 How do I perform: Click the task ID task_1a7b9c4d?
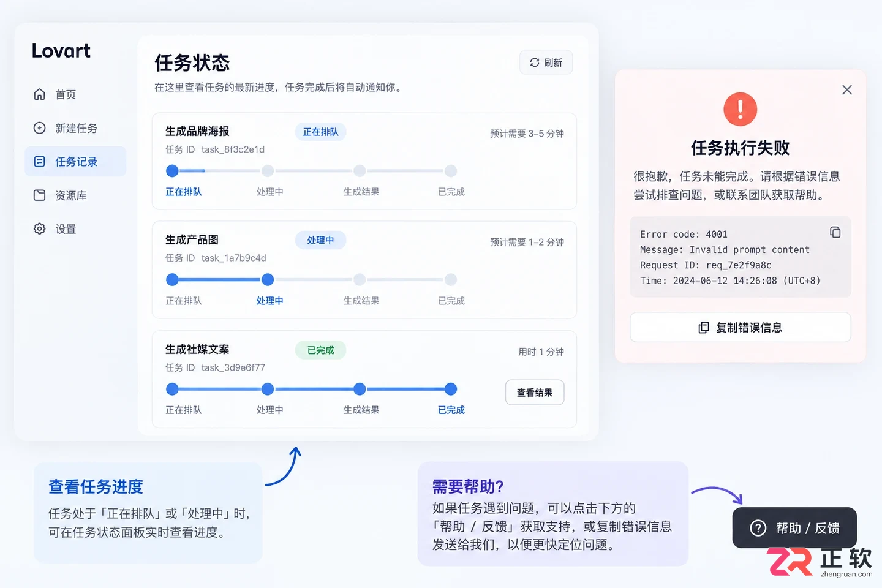234,258
